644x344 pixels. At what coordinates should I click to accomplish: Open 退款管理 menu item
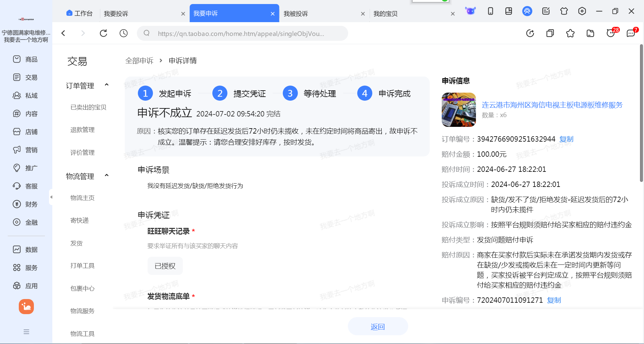(x=83, y=130)
